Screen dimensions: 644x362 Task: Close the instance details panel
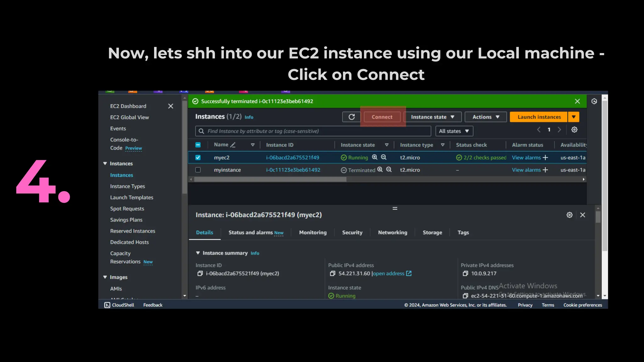click(x=583, y=215)
